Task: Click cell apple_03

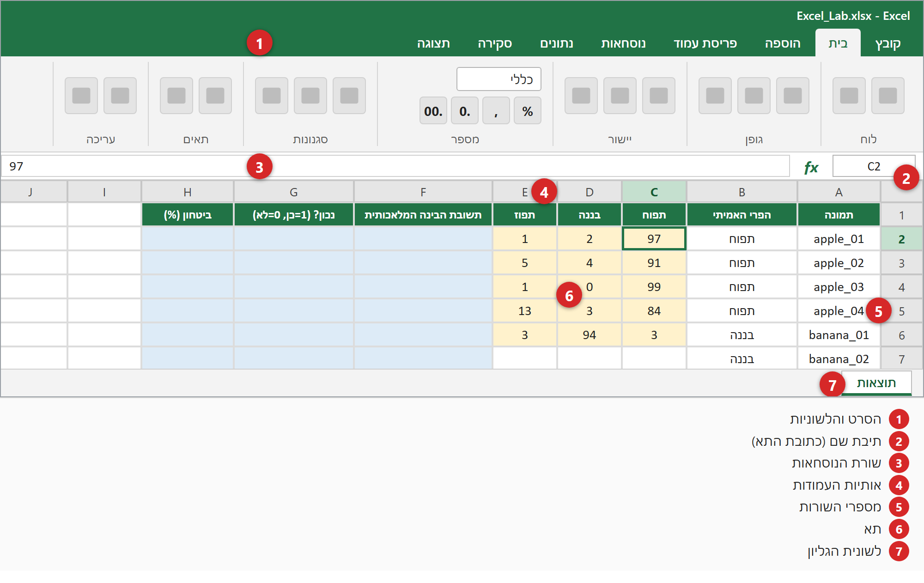Action: [839, 287]
